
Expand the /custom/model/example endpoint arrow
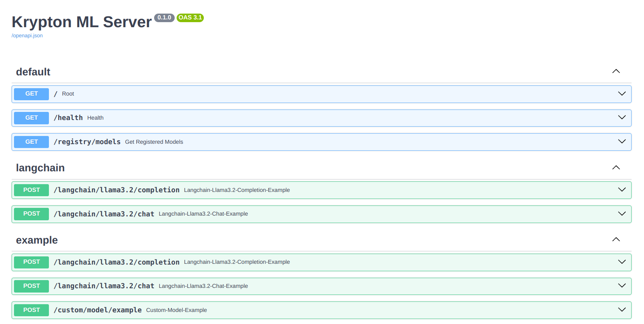click(622, 310)
